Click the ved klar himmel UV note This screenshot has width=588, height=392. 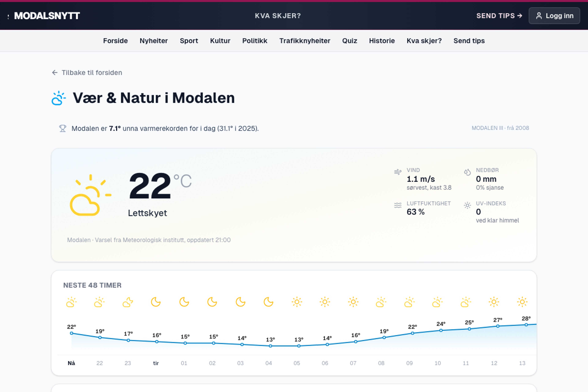point(497,220)
